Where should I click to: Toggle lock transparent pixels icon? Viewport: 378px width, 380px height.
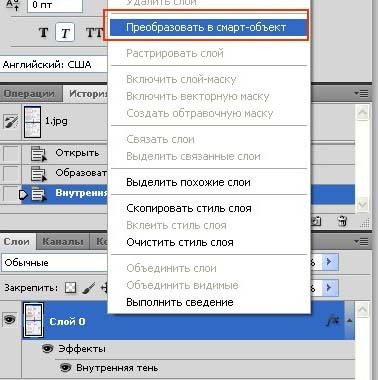[x=70, y=287]
